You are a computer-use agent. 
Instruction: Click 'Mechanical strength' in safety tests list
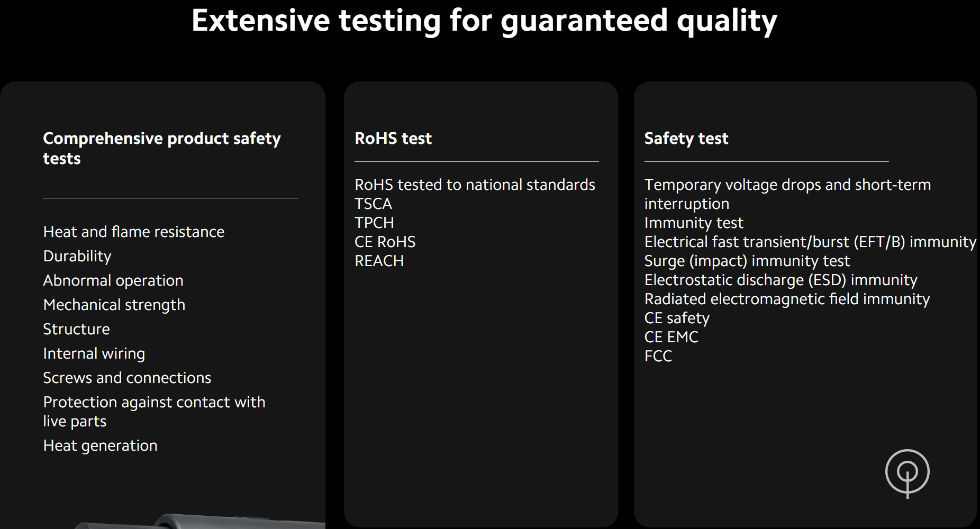tap(114, 305)
